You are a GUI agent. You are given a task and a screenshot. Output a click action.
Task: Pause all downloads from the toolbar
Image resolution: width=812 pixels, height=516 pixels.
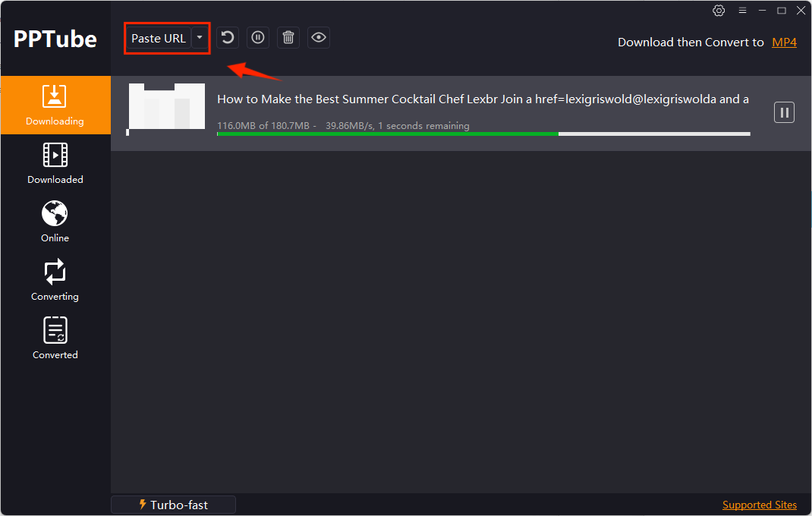(258, 38)
